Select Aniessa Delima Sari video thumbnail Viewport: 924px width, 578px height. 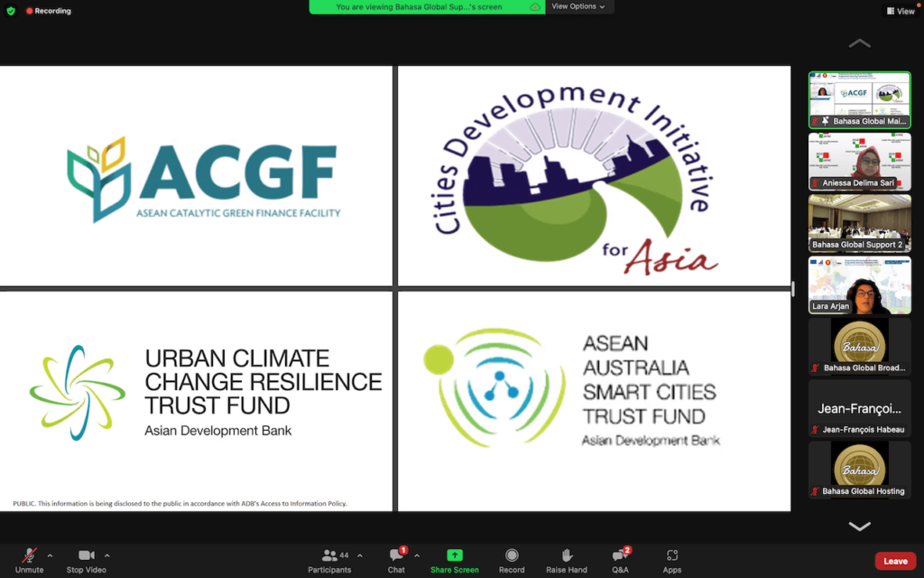859,162
